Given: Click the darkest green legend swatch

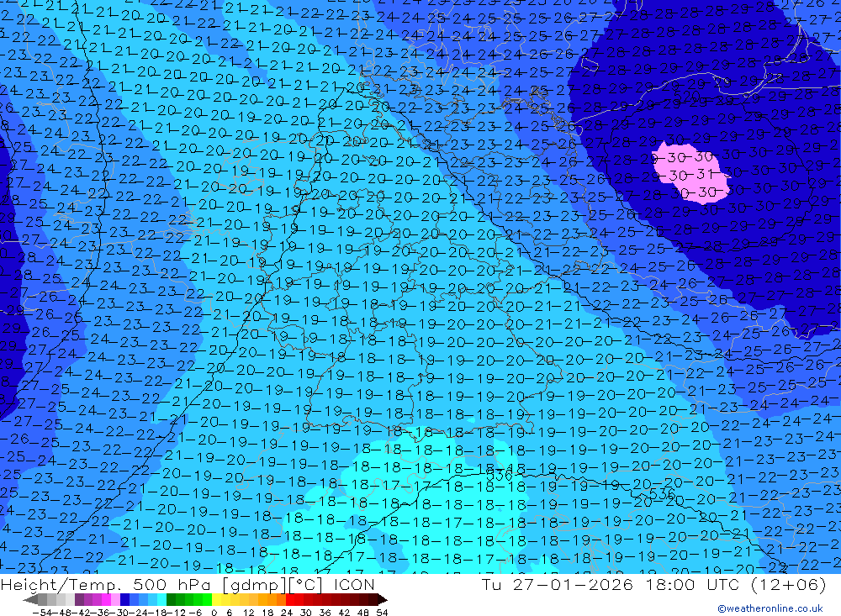Looking at the screenshot, I should coord(171,600).
